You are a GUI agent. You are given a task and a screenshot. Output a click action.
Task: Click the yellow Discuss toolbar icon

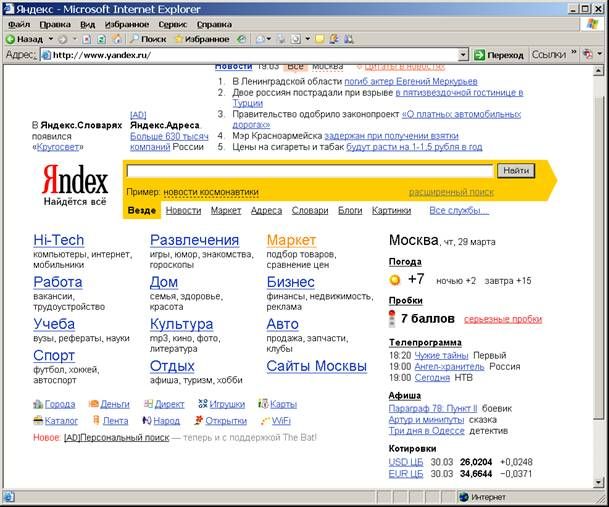coord(320,39)
